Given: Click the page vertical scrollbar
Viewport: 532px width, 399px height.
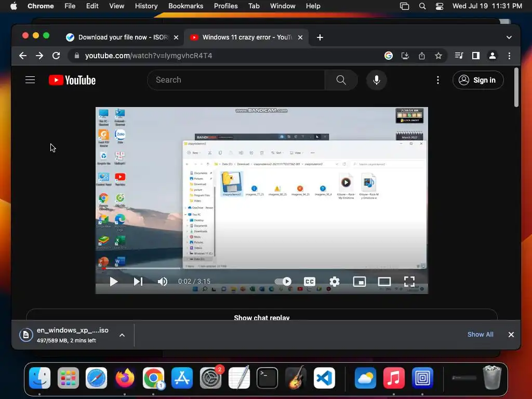Looking at the screenshot, I should pos(516,87).
